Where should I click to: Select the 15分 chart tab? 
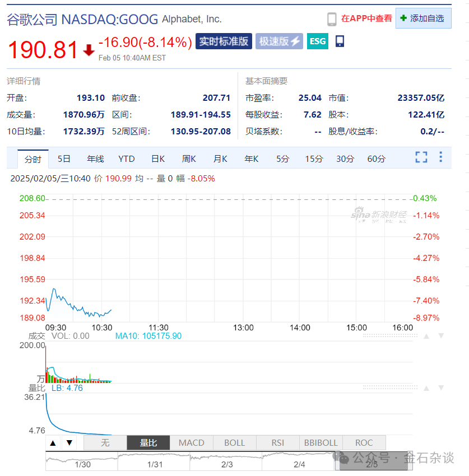pos(314,159)
